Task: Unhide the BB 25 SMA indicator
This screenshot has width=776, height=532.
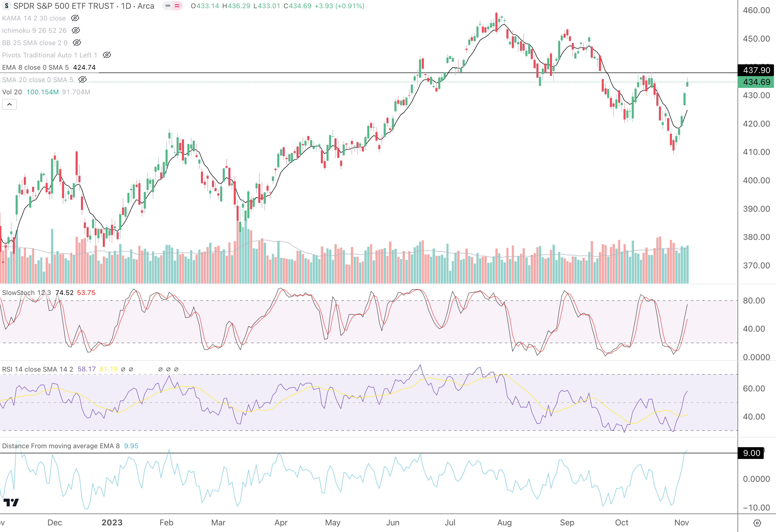Action: click(77, 43)
